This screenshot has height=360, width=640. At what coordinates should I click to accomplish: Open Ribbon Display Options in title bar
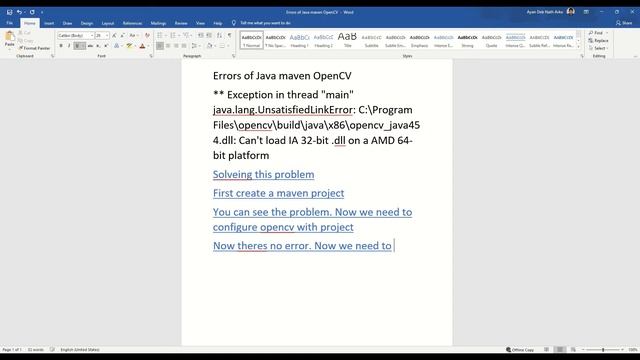[x=586, y=12]
